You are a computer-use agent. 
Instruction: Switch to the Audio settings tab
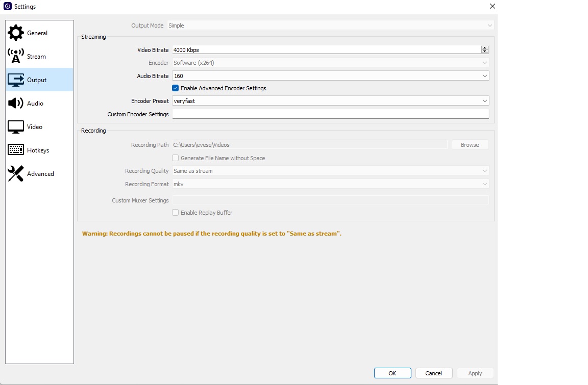click(35, 104)
